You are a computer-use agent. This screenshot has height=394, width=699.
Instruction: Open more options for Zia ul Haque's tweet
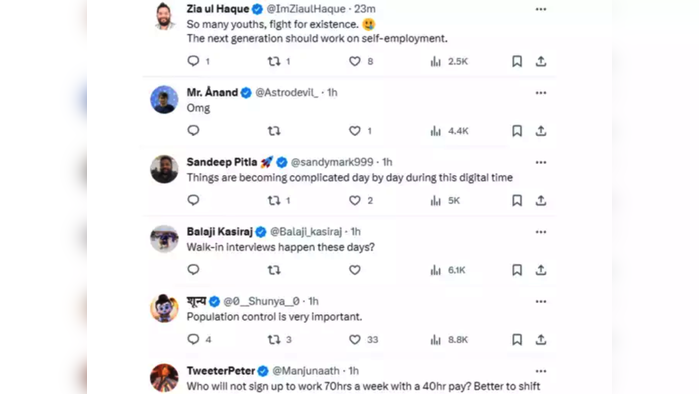(541, 9)
